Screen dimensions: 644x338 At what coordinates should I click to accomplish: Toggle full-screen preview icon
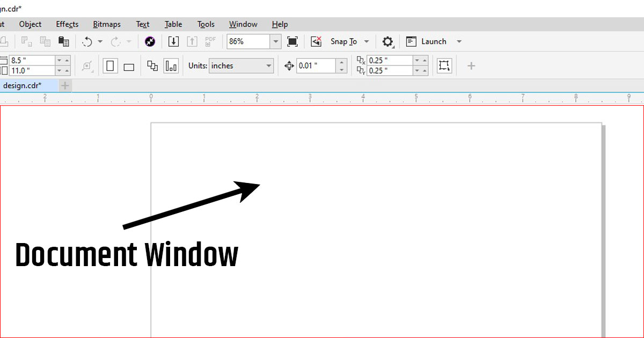click(x=292, y=41)
